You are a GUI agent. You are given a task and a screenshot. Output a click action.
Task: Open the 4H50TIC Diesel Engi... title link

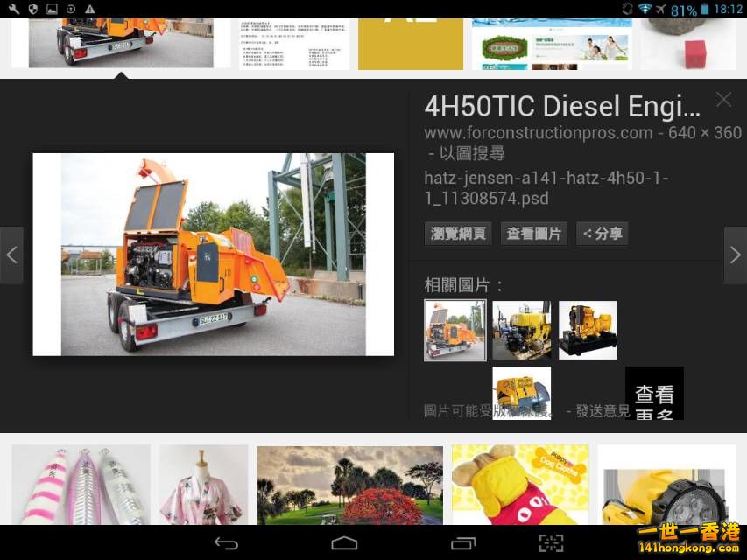562,106
